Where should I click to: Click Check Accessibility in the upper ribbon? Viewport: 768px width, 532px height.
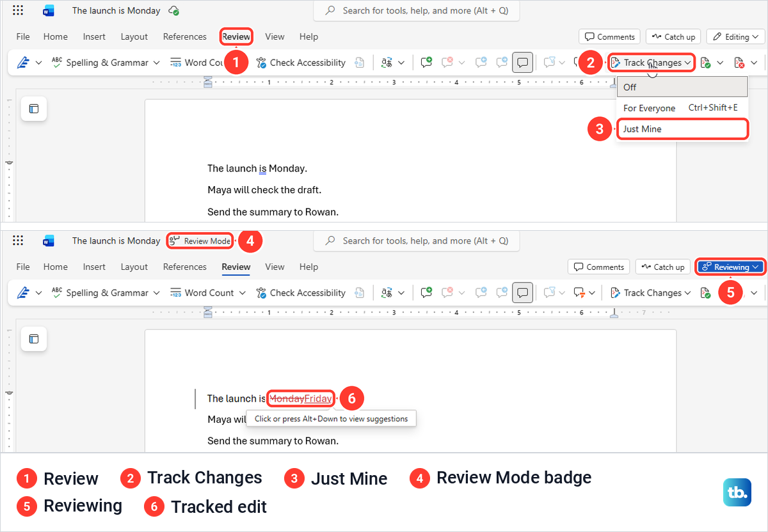301,63
